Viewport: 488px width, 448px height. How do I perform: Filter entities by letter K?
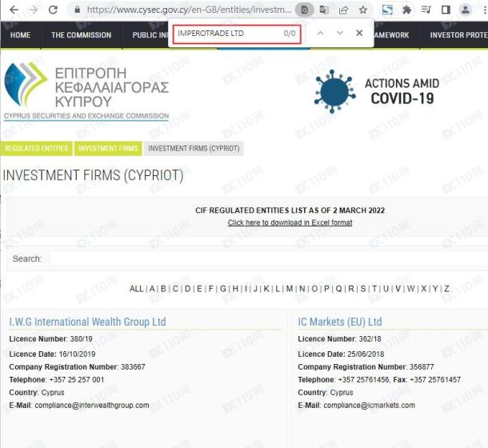coord(266,289)
